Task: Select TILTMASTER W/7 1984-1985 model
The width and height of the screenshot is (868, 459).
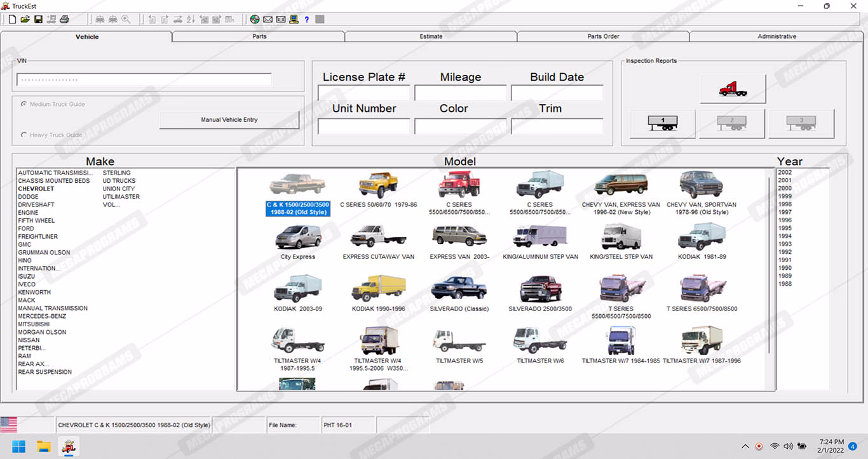Action: (621, 346)
